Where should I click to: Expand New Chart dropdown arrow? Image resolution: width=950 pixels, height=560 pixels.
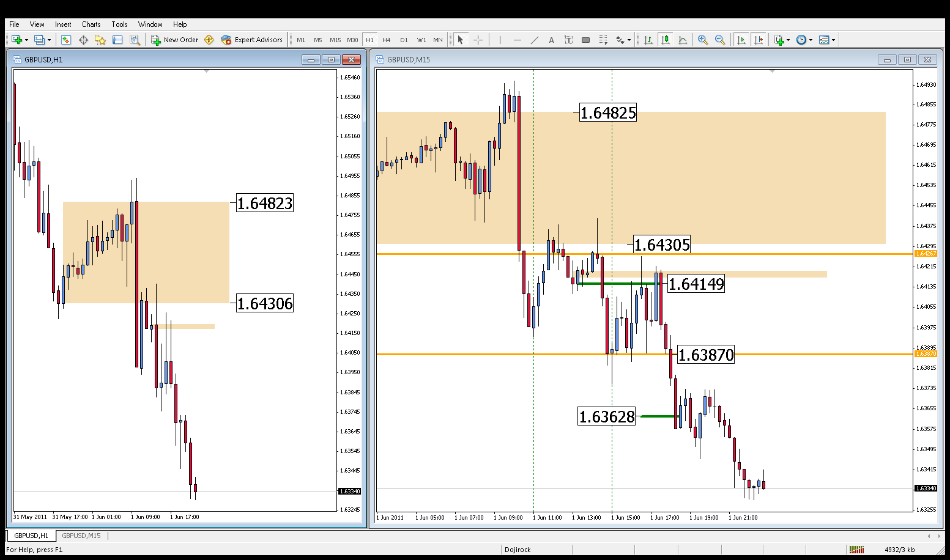pos(26,40)
